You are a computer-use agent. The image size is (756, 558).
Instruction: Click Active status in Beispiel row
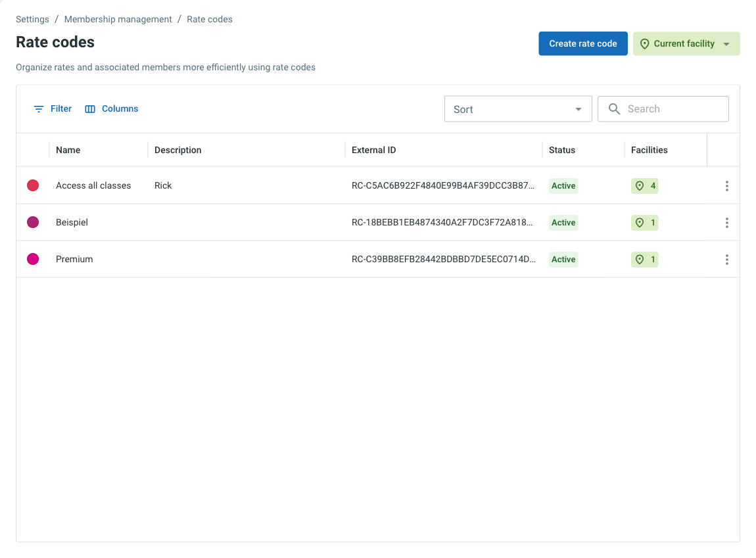pyautogui.click(x=563, y=223)
